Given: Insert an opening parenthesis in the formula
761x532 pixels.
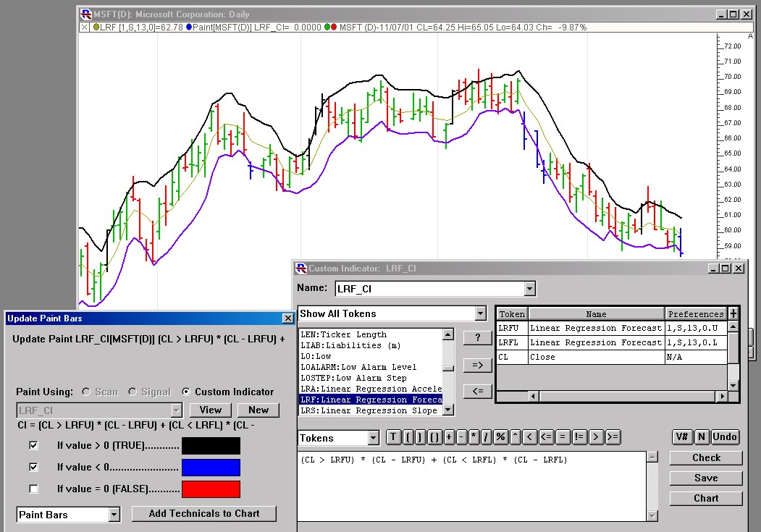Looking at the screenshot, I should [x=408, y=437].
